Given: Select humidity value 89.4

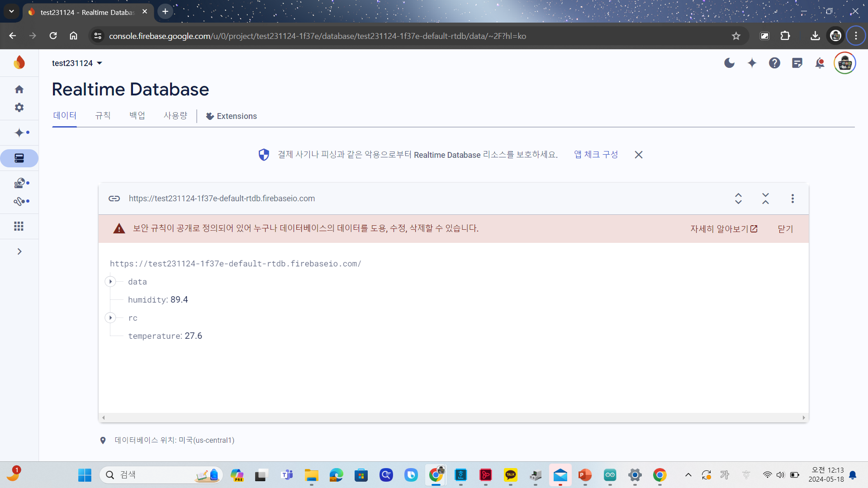Looking at the screenshot, I should click(x=179, y=299).
